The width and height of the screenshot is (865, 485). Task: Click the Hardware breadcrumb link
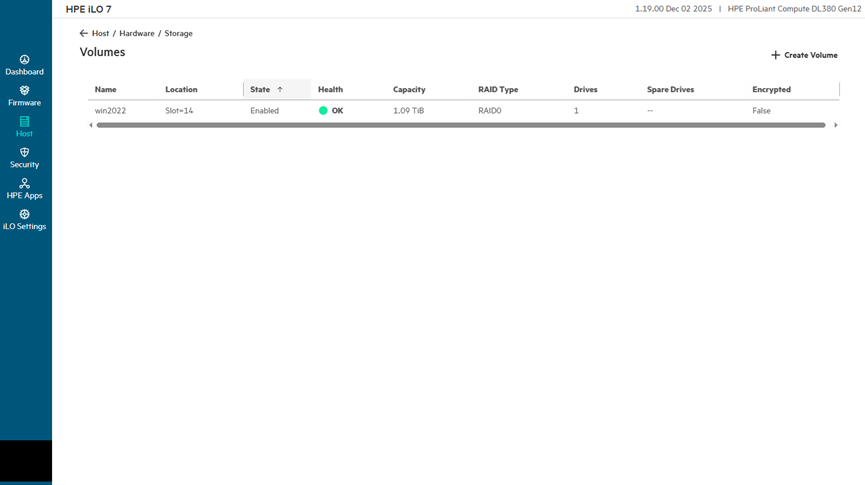point(137,33)
